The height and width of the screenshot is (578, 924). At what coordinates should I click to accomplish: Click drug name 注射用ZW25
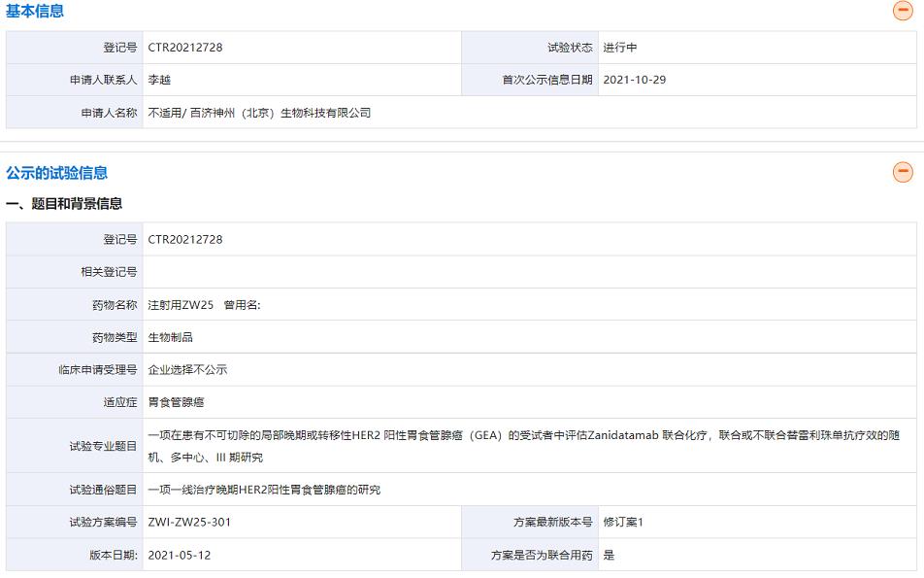181,305
